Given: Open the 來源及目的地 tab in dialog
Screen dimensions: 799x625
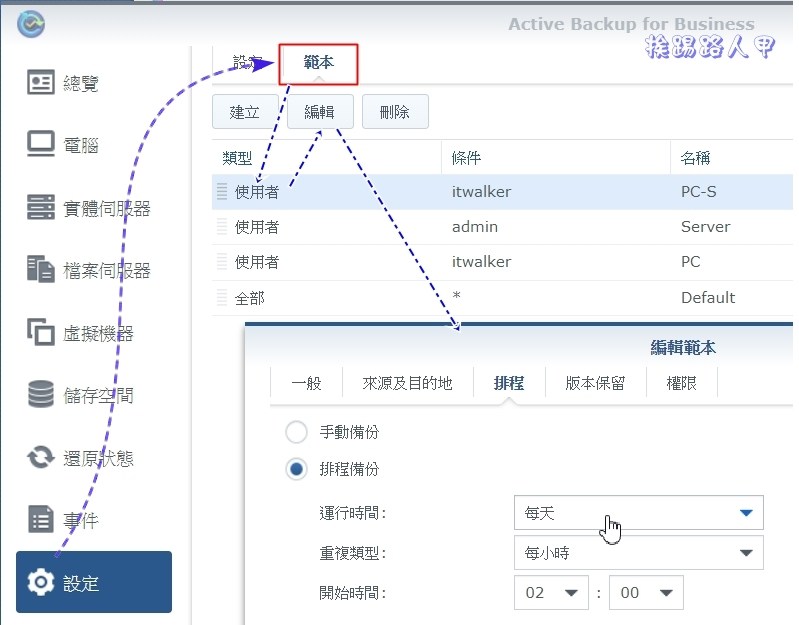Looking at the screenshot, I should tap(408, 383).
